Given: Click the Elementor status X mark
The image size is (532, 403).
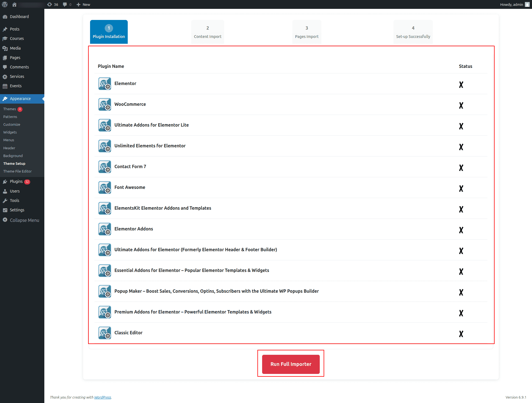Looking at the screenshot, I should click(461, 85).
